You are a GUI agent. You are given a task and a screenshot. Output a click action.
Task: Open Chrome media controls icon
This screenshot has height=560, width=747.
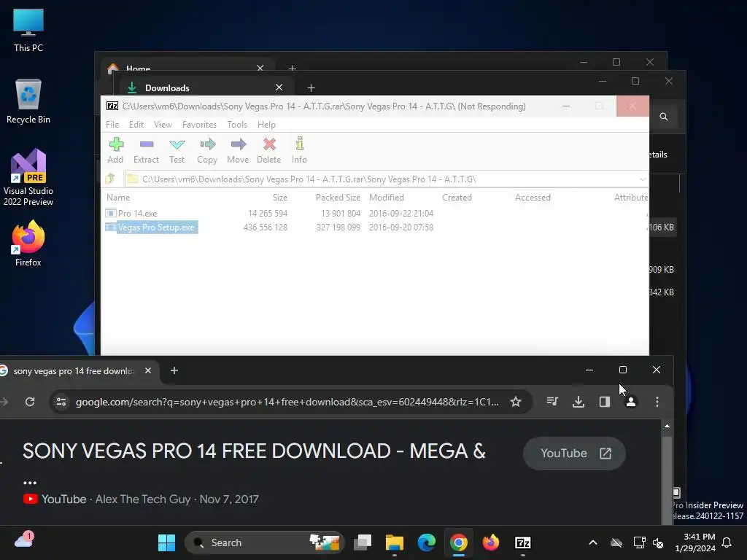tap(552, 402)
